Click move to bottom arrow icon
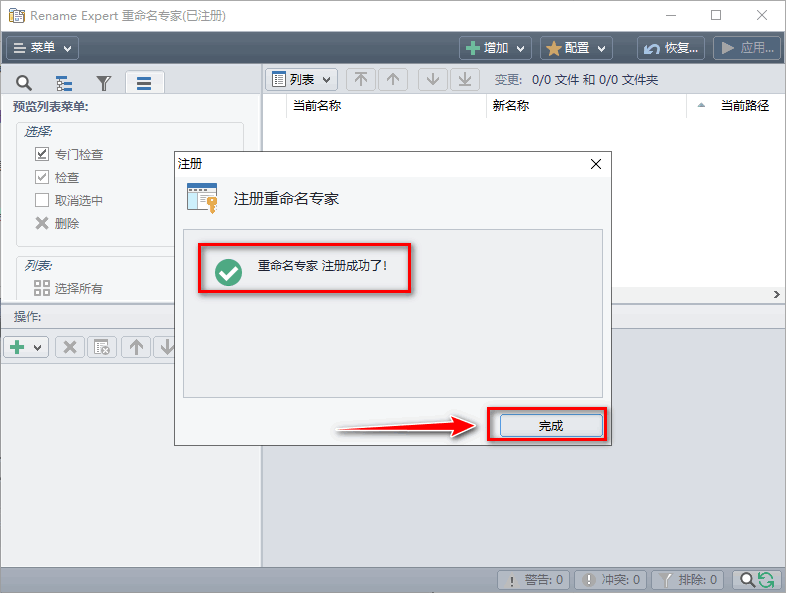Viewport: 786px width, 593px height. coord(465,79)
